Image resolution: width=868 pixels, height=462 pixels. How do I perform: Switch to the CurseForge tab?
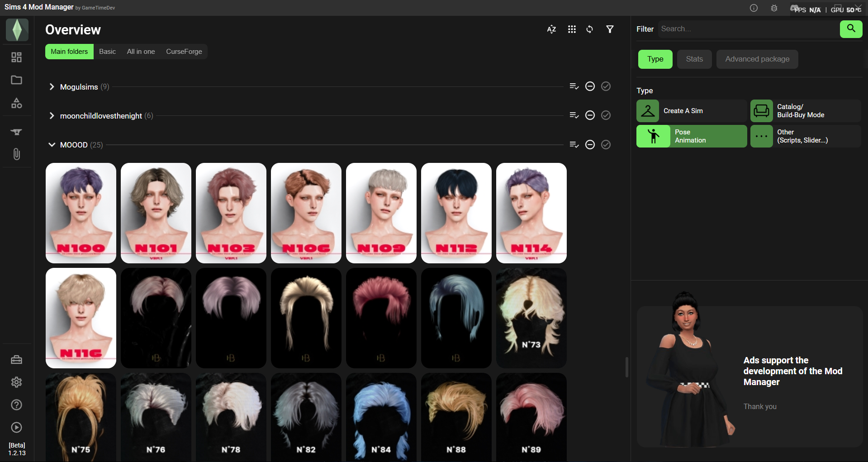point(184,52)
